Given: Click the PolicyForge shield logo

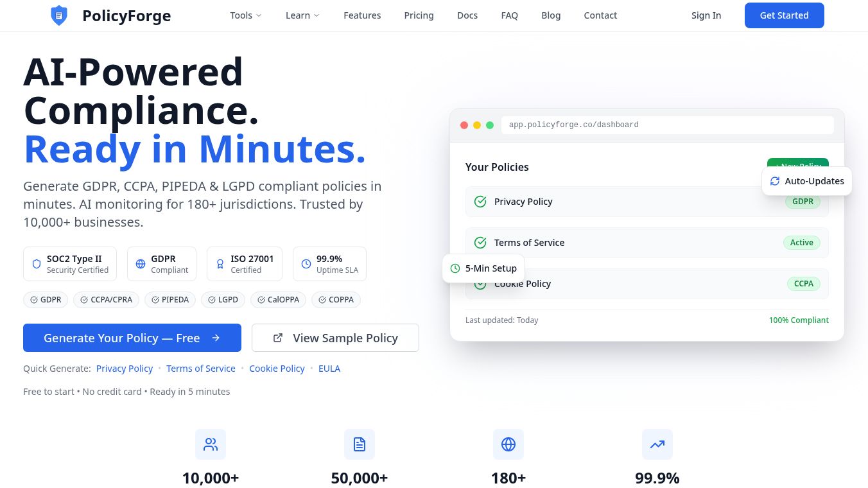Looking at the screenshot, I should tap(58, 15).
